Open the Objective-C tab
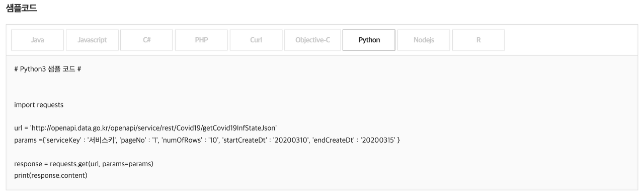 coord(313,40)
